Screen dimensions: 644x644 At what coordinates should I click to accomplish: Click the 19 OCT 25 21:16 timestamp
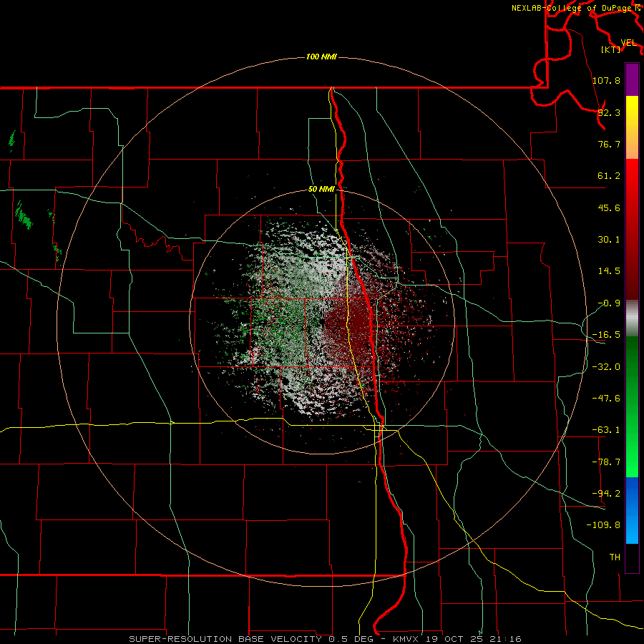(x=474, y=639)
